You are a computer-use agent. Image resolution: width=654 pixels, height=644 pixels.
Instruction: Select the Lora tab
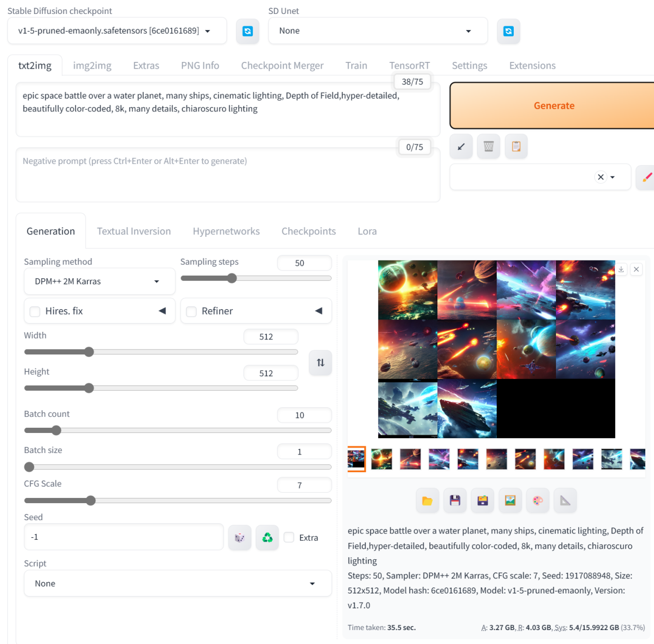tap(367, 231)
